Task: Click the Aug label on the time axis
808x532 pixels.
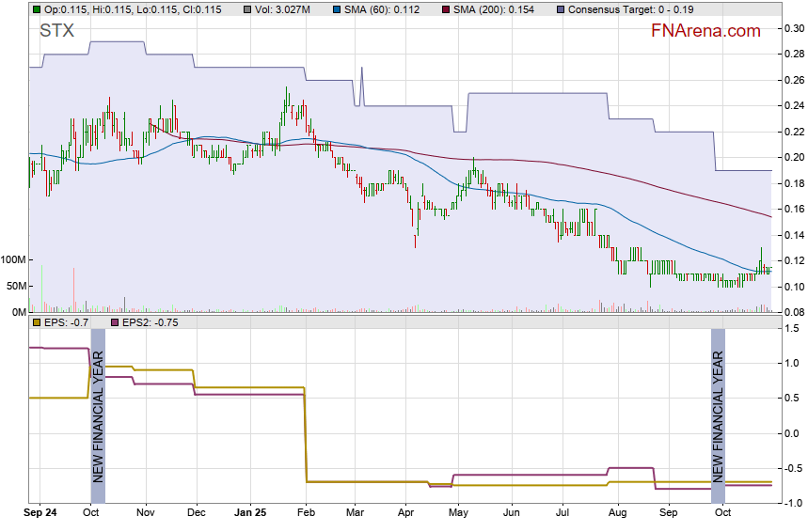Action: pyautogui.click(x=617, y=514)
